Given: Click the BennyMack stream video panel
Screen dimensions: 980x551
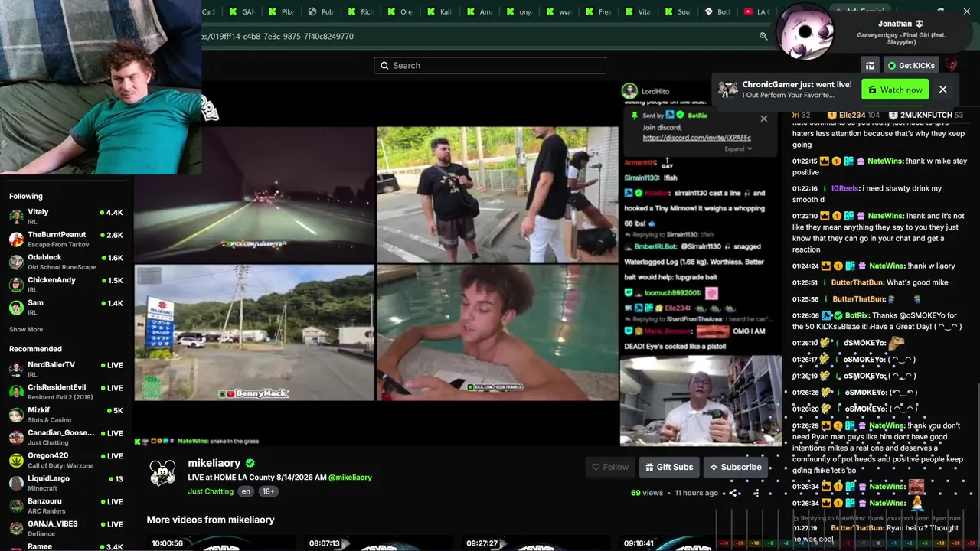Looking at the screenshot, I should pos(254,333).
